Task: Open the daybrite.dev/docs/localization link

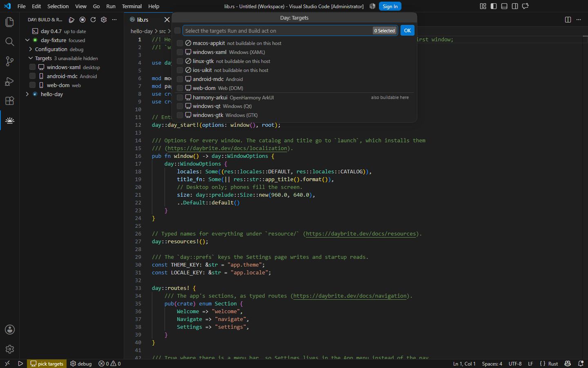Action: 227,148
